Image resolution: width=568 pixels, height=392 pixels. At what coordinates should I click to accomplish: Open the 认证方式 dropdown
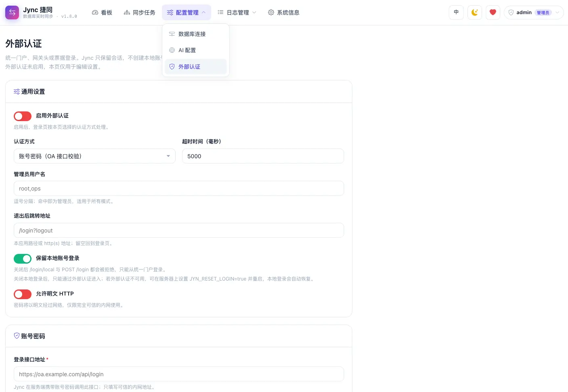coord(94,156)
